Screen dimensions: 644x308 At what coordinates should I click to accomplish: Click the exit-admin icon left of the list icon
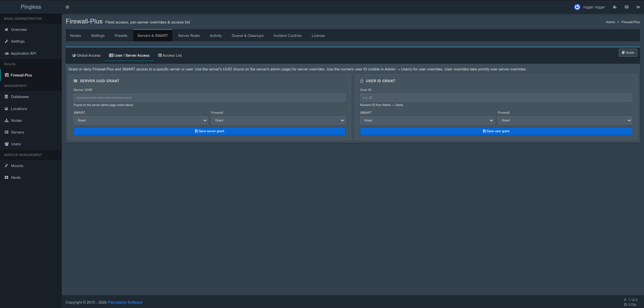point(614,7)
